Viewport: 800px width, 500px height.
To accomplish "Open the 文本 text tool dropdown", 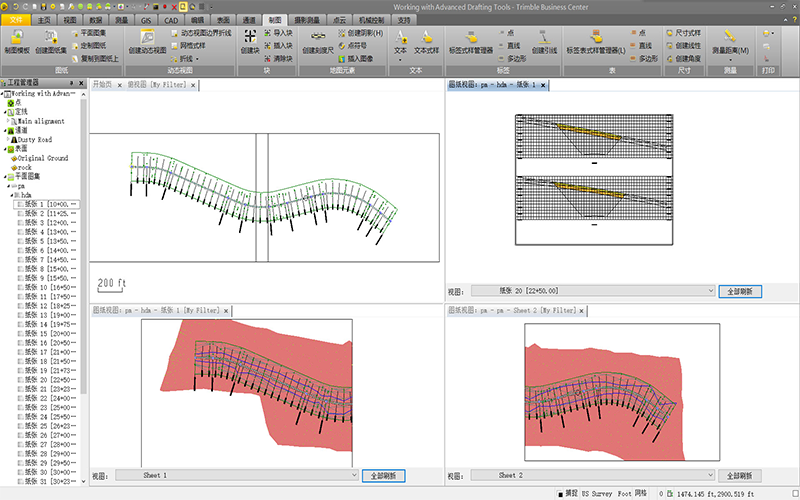I will click(400, 60).
